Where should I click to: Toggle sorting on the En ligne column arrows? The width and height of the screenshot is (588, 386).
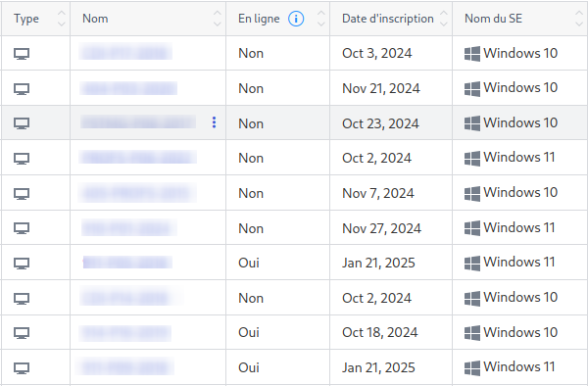click(x=321, y=19)
